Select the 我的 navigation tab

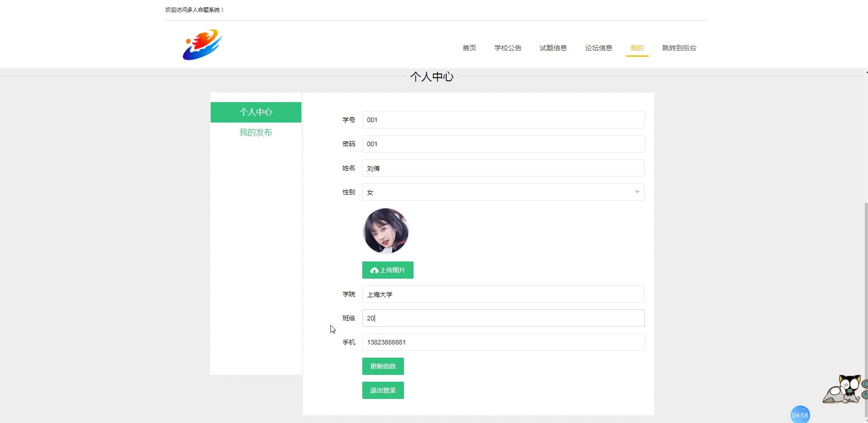(637, 48)
